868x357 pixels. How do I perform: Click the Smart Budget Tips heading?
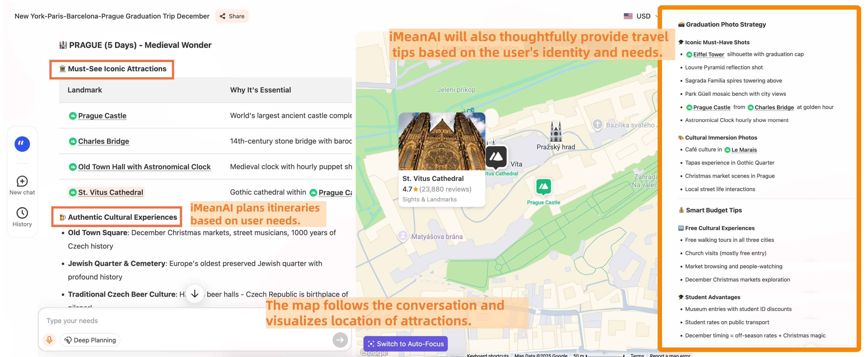[714, 210]
